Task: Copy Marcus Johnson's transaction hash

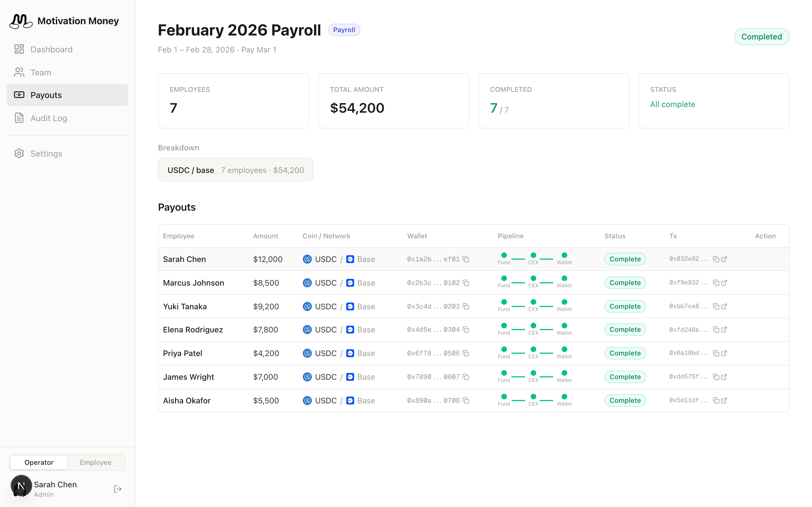Action: click(x=716, y=283)
